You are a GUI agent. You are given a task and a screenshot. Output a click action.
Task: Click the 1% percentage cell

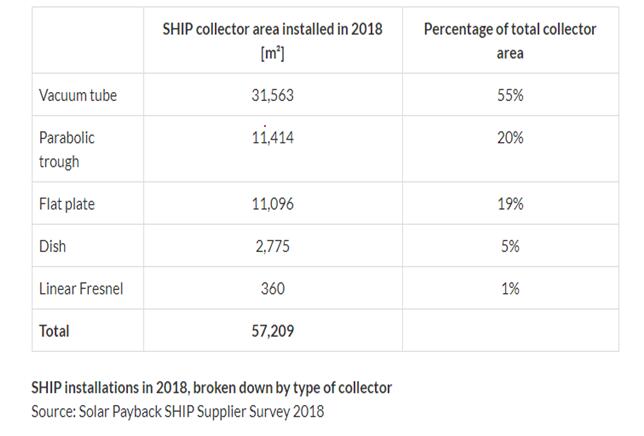coord(510,288)
